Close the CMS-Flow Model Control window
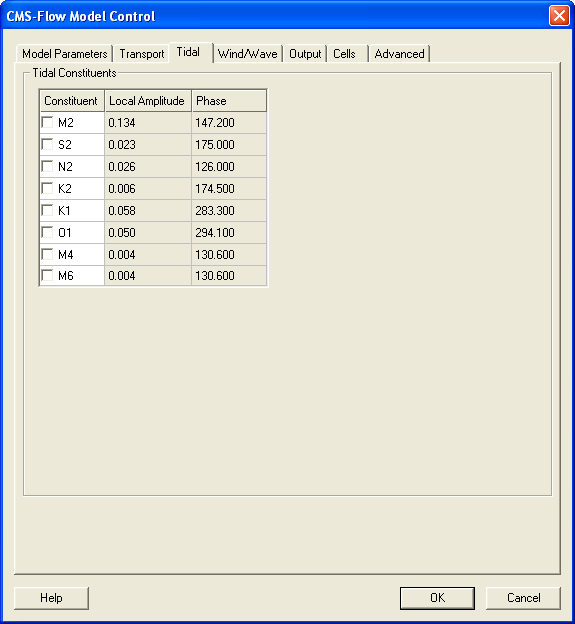Viewport: 575px width, 624px height. tap(559, 16)
